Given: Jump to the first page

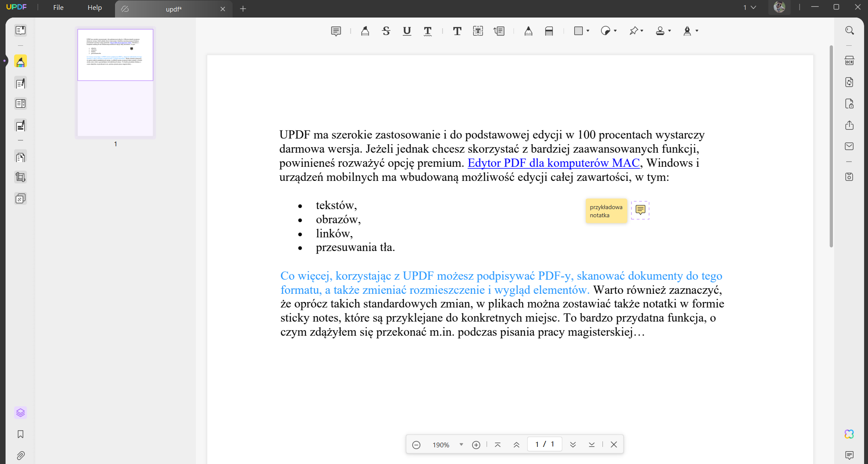Looking at the screenshot, I should 498,445.
